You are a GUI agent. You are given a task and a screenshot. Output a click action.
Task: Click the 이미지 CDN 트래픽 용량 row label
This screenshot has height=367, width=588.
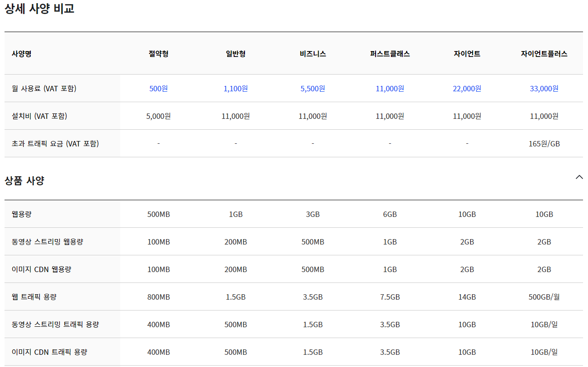point(49,352)
